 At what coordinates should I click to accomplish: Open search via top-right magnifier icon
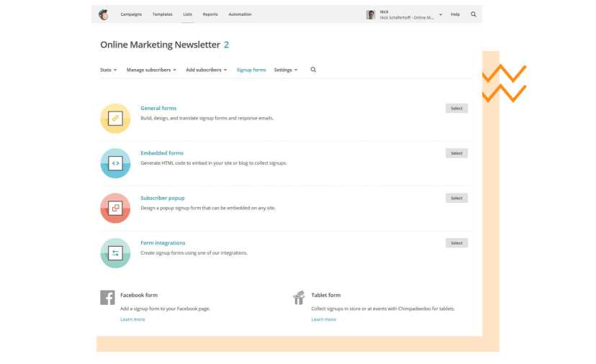tap(473, 14)
